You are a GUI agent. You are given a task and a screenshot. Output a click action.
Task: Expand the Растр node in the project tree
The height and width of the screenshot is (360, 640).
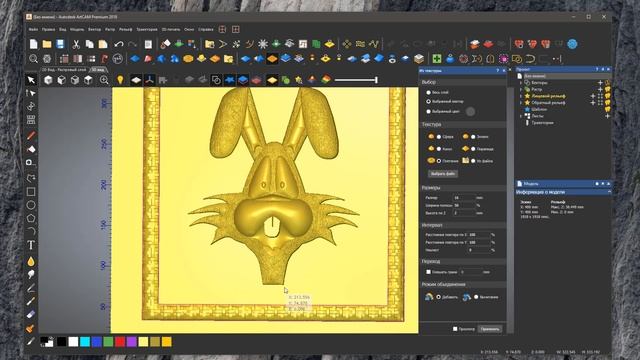pos(521,89)
